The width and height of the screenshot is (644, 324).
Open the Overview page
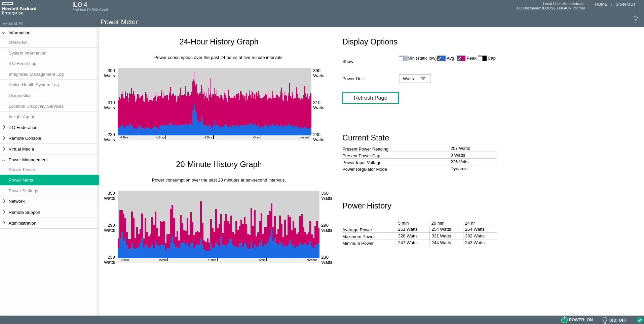[x=49, y=42]
